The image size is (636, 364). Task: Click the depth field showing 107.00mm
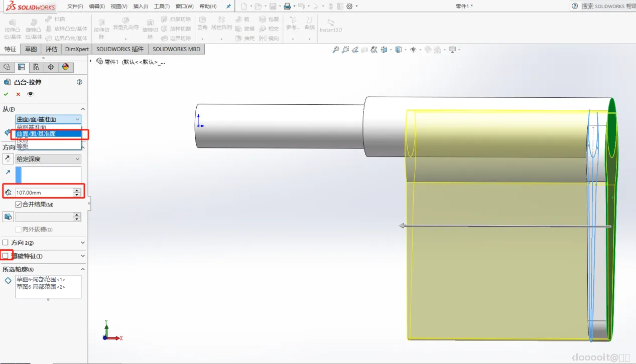pos(43,192)
